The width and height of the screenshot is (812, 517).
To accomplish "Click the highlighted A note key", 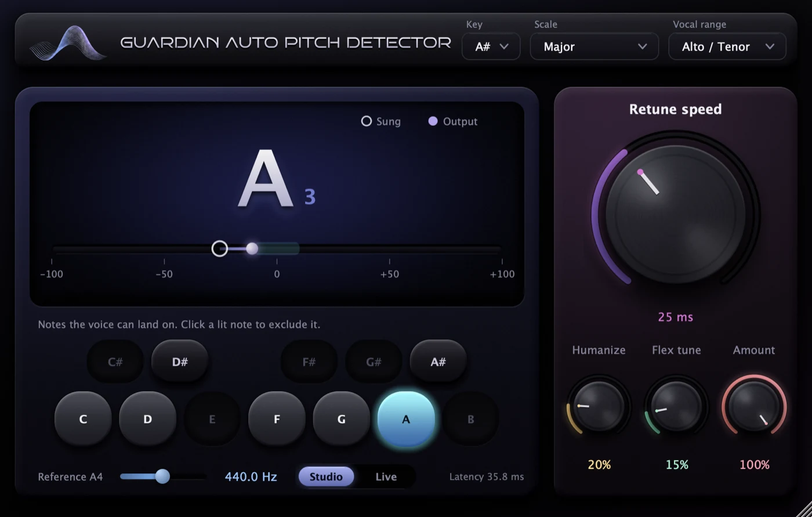I will coord(406,419).
